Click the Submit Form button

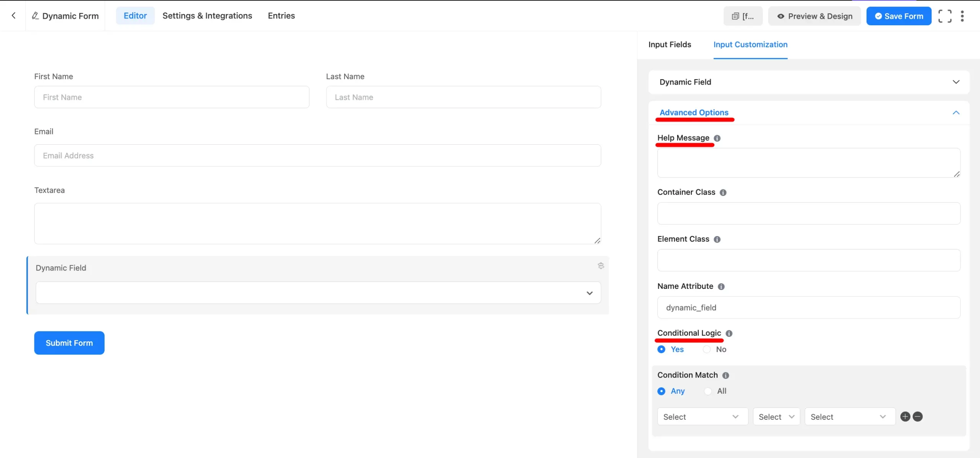(69, 342)
